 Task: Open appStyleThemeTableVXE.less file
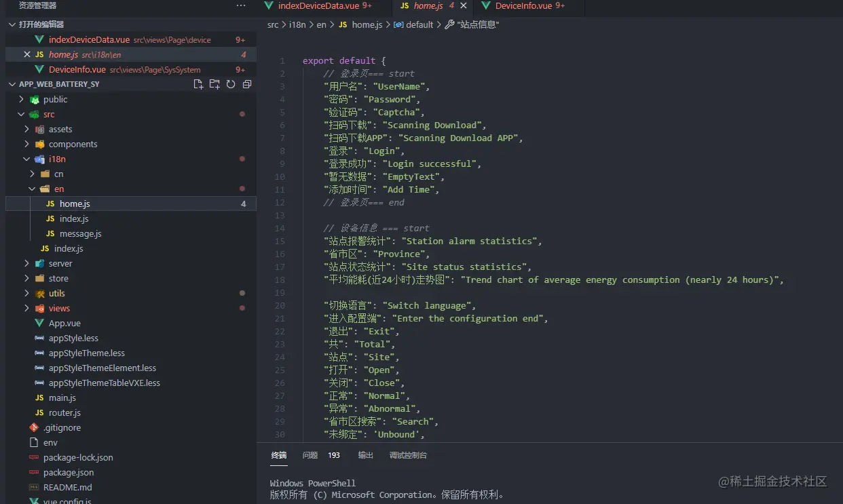[x=131, y=383]
